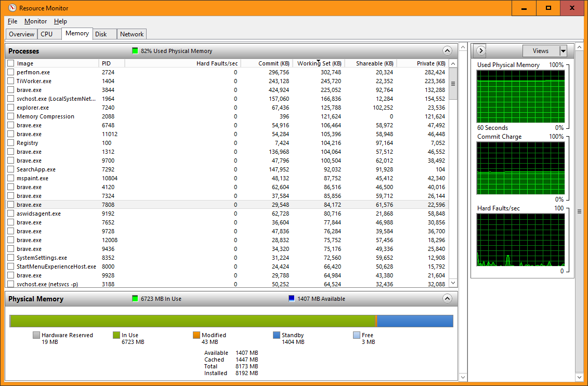
Task: Click the blue Standby legend swatch
Action: click(277, 336)
